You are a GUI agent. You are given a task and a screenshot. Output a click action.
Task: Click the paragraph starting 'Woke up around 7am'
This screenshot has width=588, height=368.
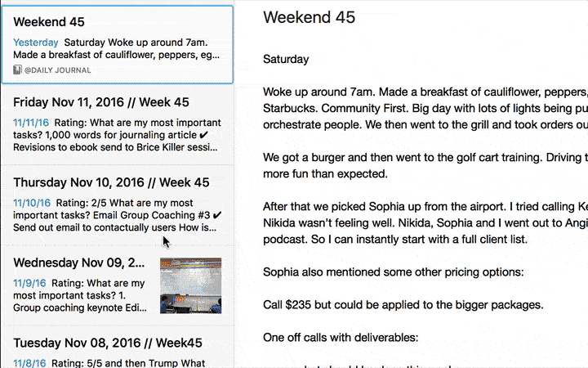pyautogui.click(x=425, y=108)
